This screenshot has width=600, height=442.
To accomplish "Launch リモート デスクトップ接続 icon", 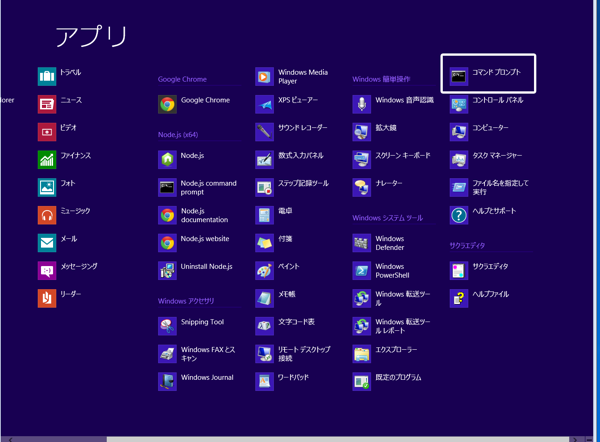I will click(x=264, y=354).
